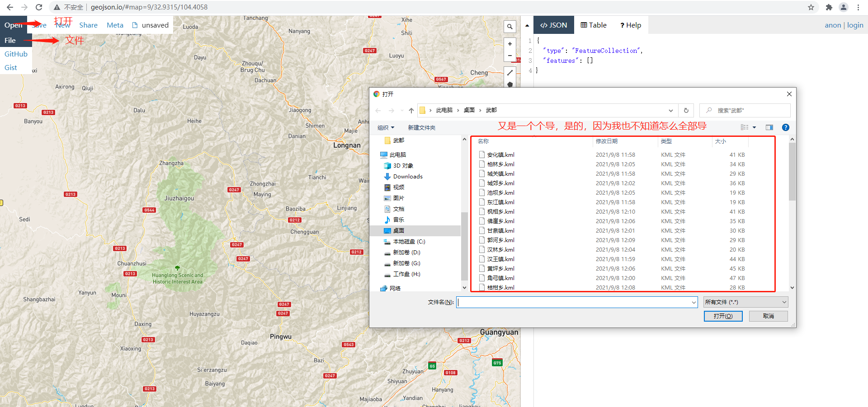This screenshot has width=868, height=407.
Task: Click the browser extensions puzzle icon
Action: [829, 7]
